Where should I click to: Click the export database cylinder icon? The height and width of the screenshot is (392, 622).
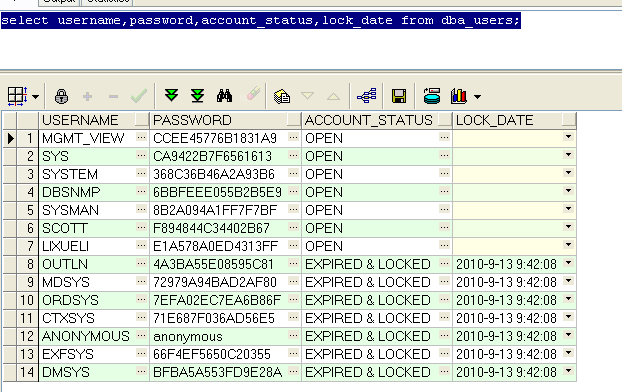432,96
